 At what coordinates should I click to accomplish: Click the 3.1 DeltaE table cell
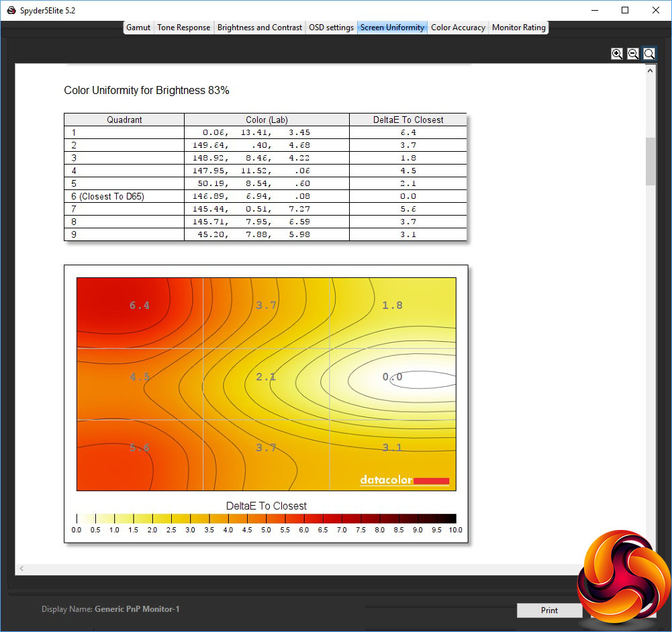pos(408,234)
